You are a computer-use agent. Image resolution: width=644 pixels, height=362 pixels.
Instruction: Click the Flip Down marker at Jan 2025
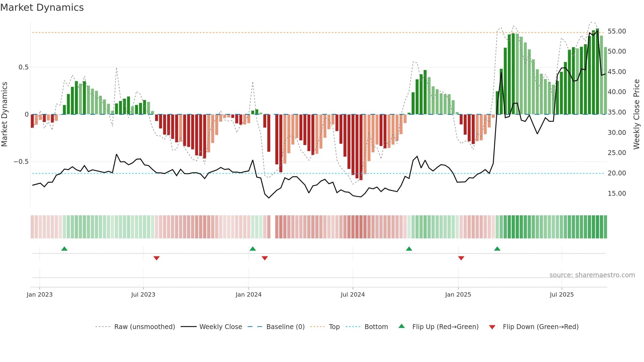pos(461,258)
